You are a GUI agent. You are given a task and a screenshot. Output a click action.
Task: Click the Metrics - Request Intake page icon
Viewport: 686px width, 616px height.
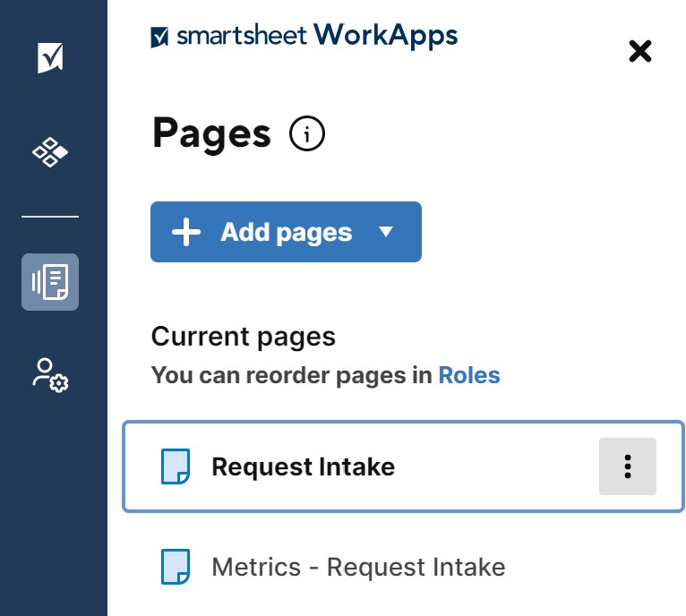(176, 567)
